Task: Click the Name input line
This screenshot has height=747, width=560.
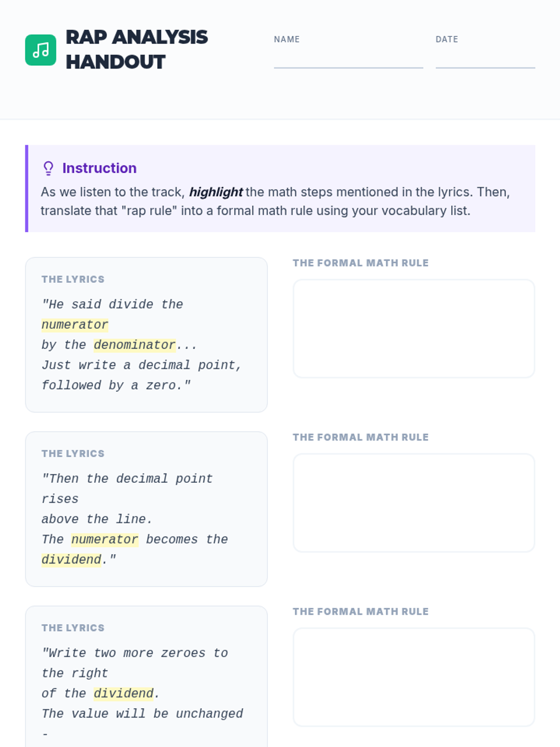Action: click(349, 62)
